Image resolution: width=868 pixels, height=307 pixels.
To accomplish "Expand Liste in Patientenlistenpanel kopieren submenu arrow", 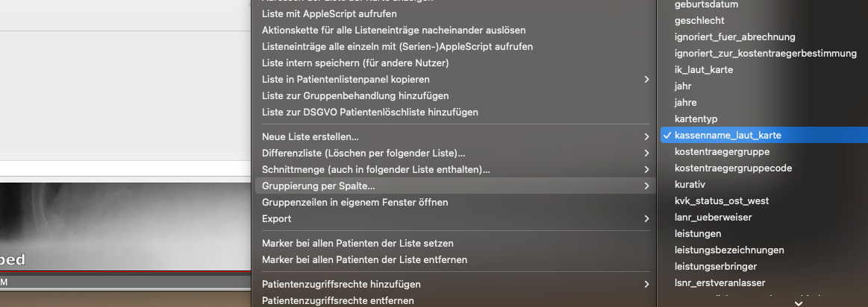I will click(646, 79).
